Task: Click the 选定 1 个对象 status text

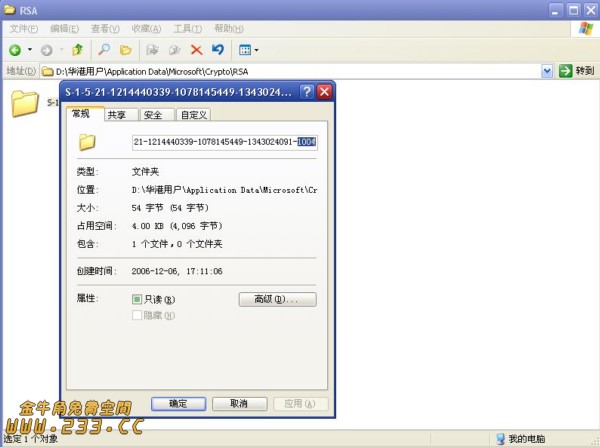Action: pos(31,439)
